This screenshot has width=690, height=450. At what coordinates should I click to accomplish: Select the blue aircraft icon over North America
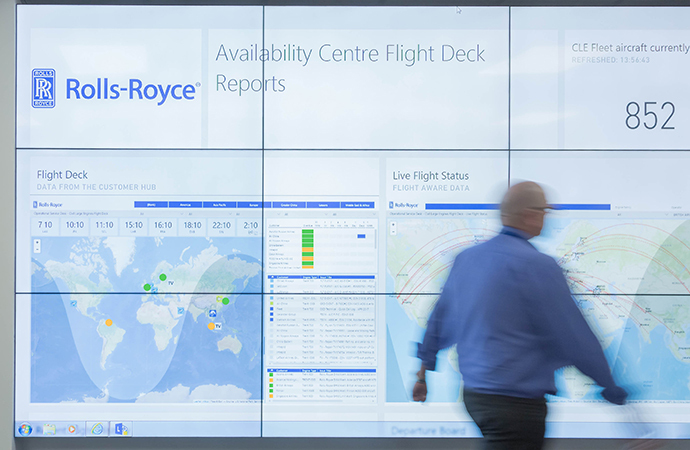coord(73,304)
